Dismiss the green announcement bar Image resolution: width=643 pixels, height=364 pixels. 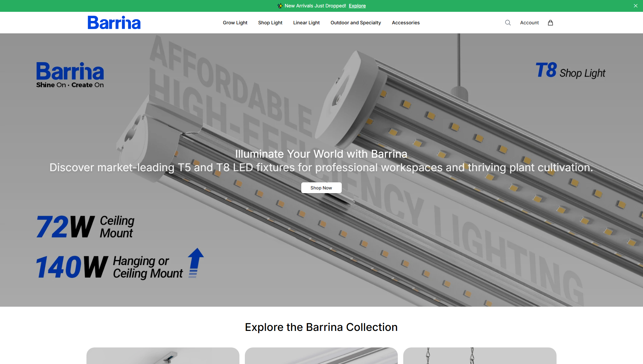tap(636, 6)
